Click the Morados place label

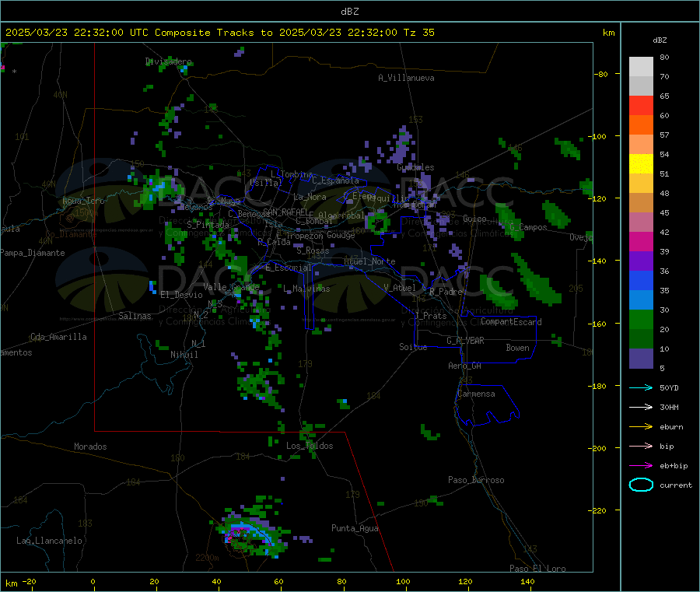click(x=90, y=447)
